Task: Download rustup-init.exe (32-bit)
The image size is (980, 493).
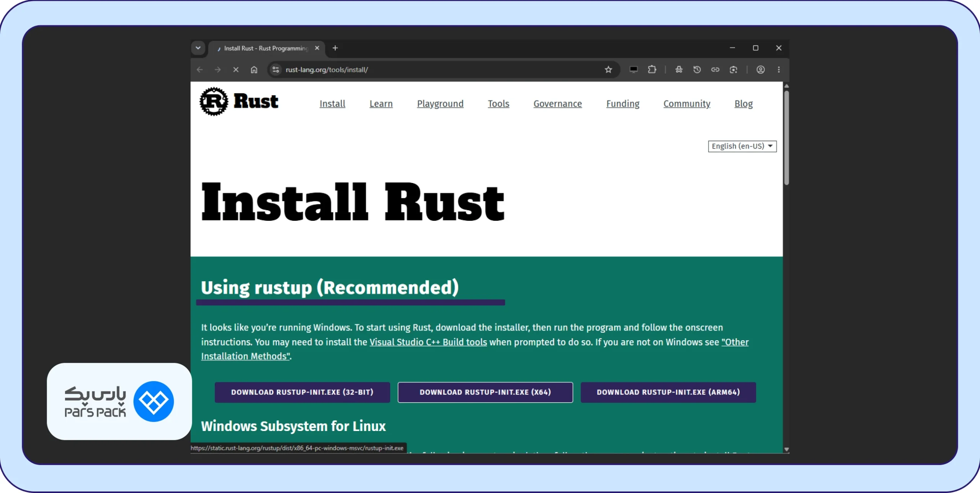Action: (302, 392)
